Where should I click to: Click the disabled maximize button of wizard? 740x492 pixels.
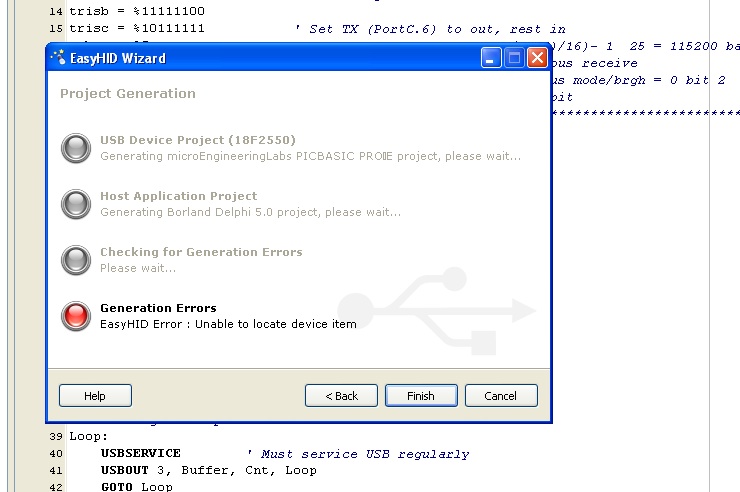(514, 58)
